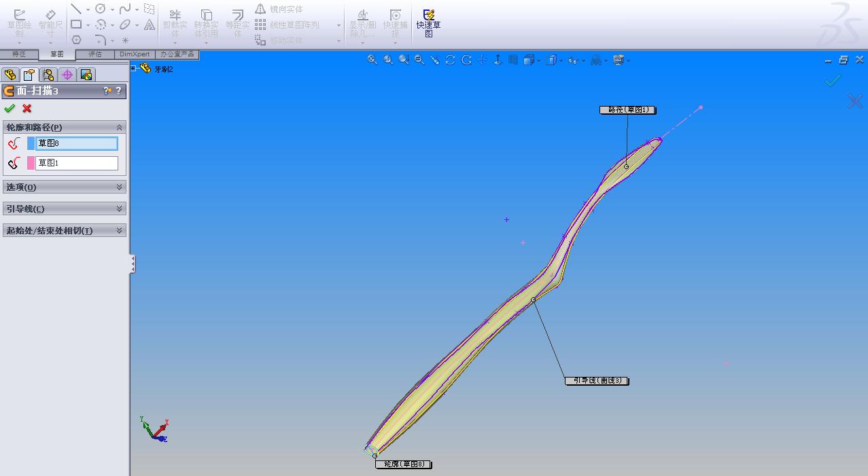Select the Polygon sketch tool
Screen dimensions: 868x476
click(x=76, y=40)
